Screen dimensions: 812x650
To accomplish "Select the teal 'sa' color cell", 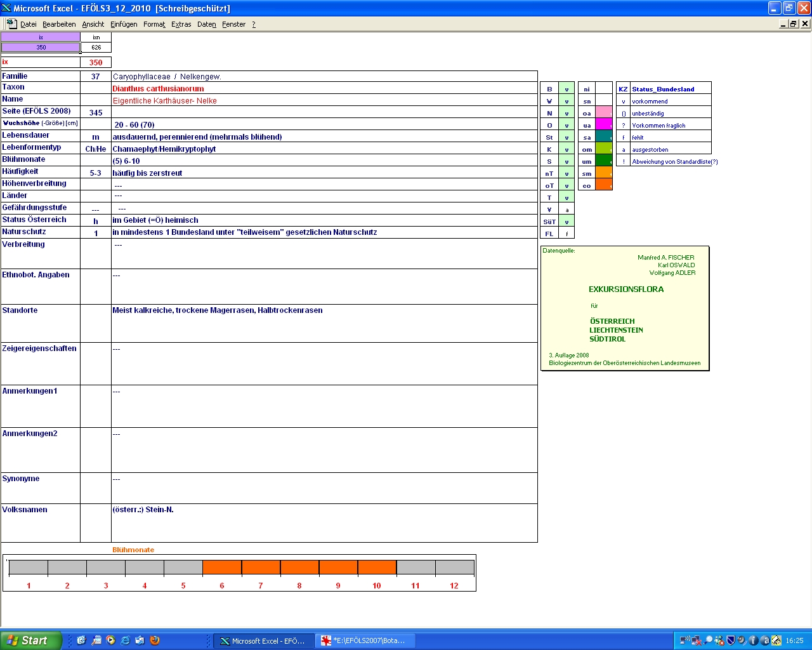I will [603, 137].
